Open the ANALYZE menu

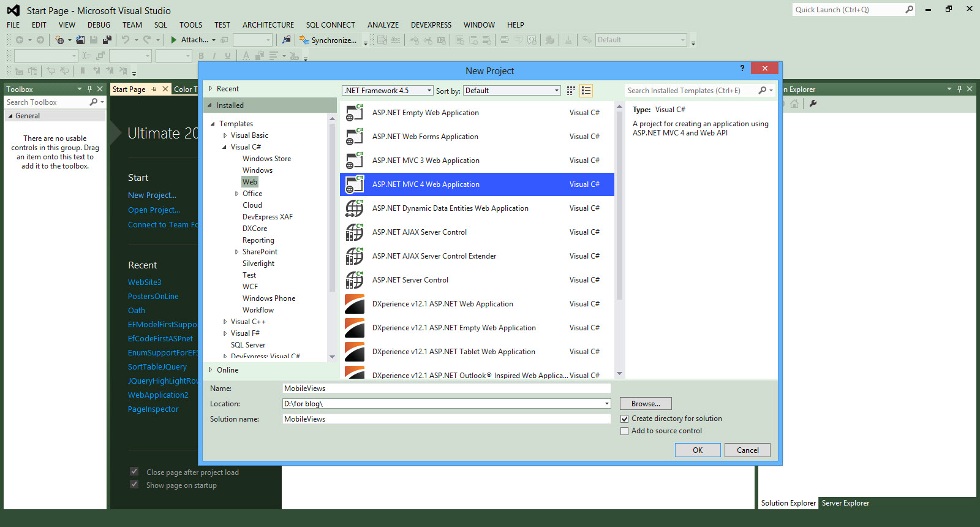tap(383, 25)
